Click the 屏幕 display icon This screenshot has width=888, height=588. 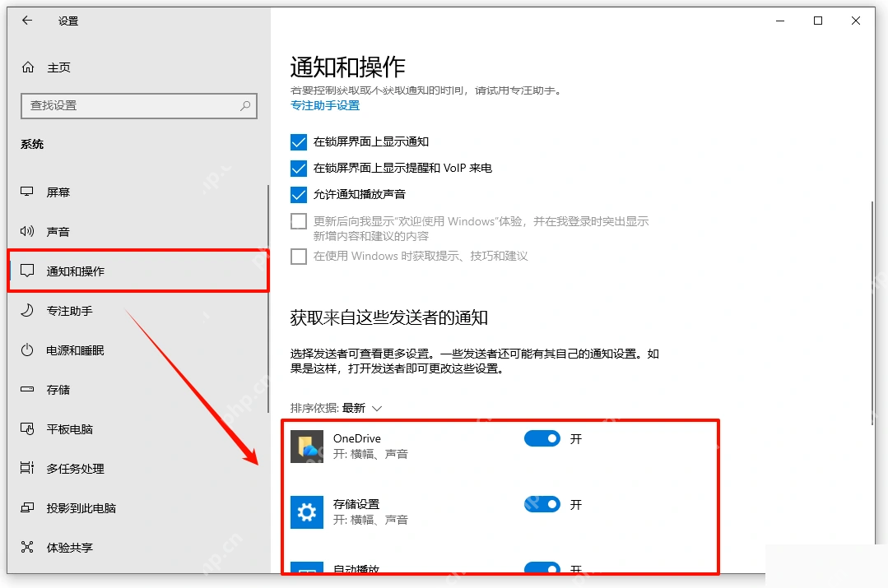pyautogui.click(x=26, y=192)
